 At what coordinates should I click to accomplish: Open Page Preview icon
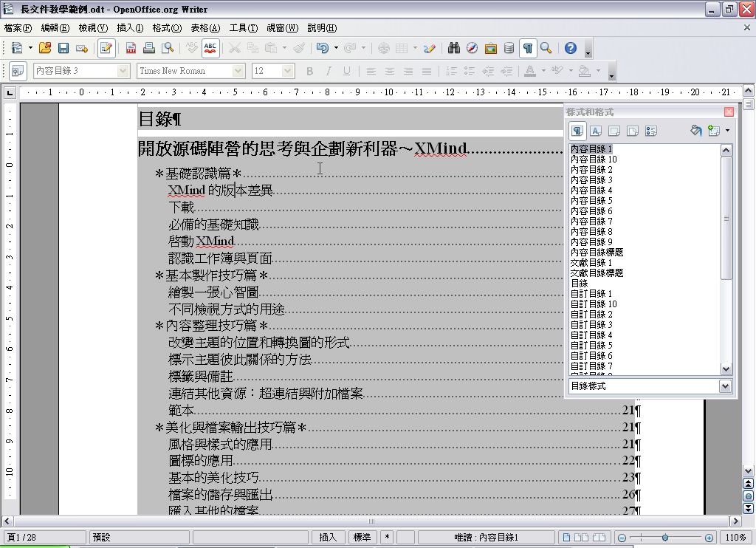pos(168,48)
